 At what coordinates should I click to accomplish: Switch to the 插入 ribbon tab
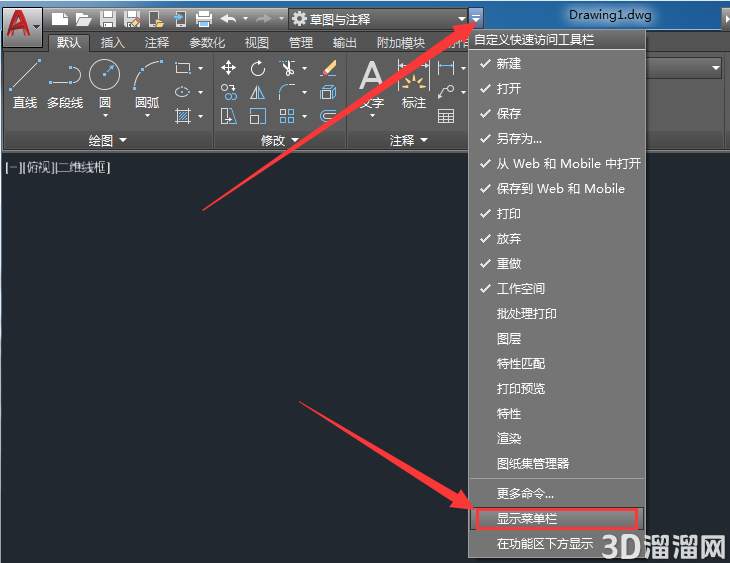click(113, 43)
